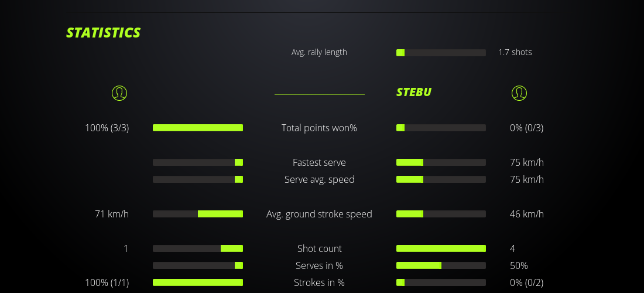Click STEBU's 46 km/h ground stroke value
The image size is (644, 293).
tap(526, 214)
